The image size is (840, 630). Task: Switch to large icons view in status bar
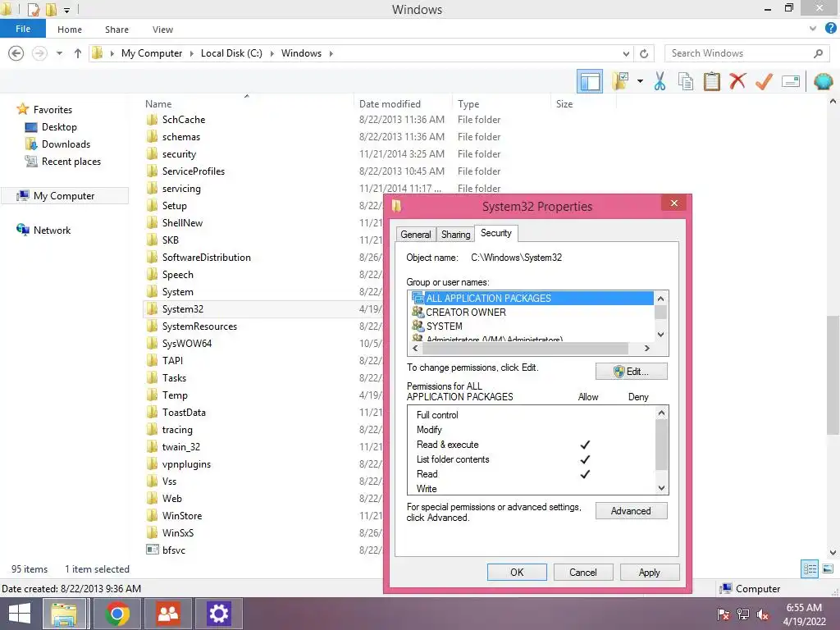pos(828,569)
